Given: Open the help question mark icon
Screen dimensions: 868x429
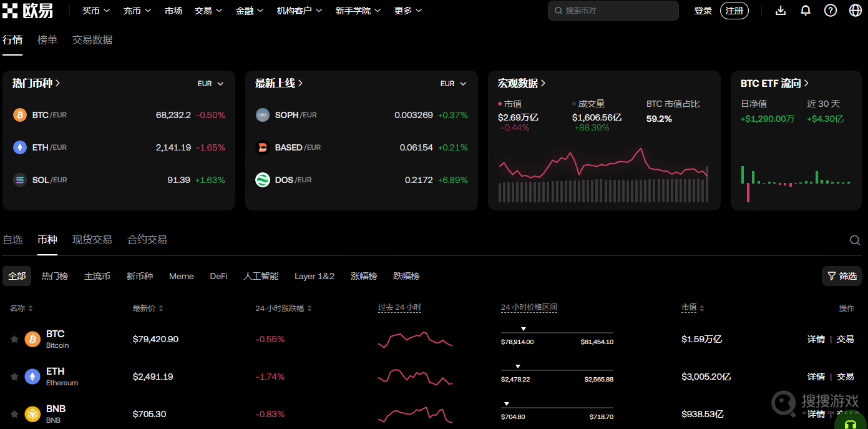Looking at the screenshot, I should (831, 11).
